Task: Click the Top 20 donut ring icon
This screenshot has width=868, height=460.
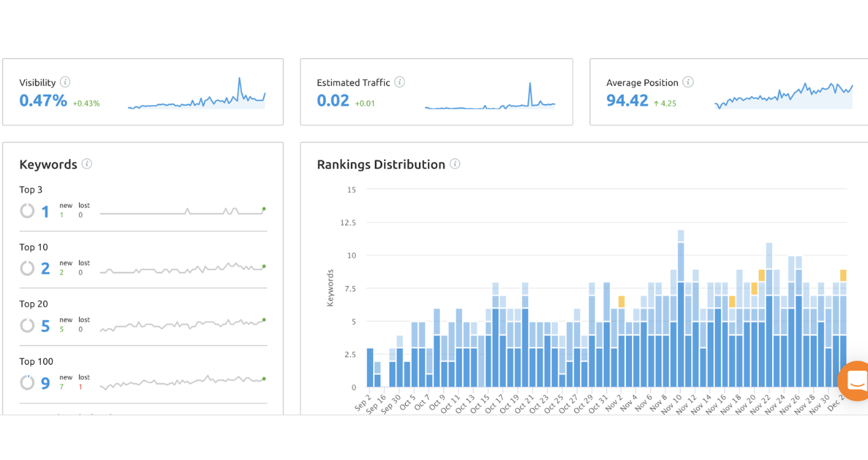Action: pos(27,325)
